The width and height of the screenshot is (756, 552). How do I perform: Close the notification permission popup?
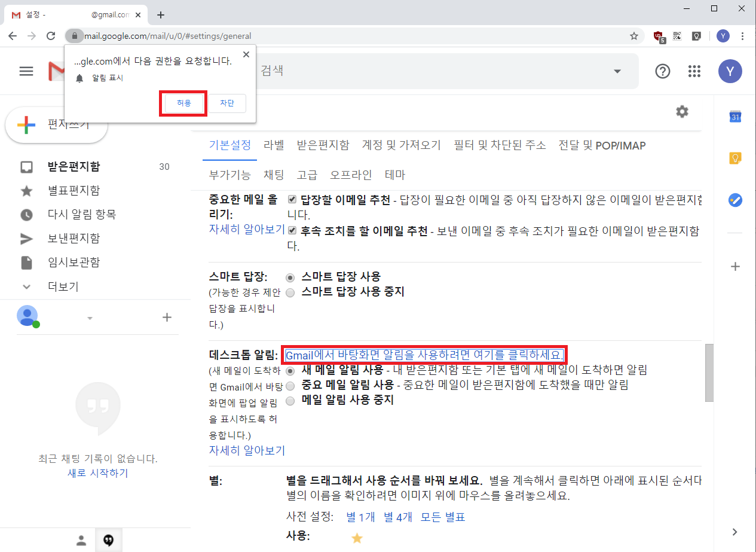(246, 54)
